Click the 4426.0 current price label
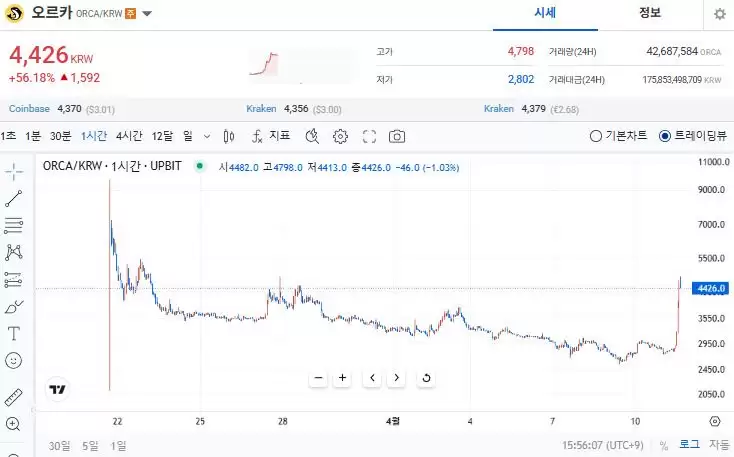 (711, 288)
